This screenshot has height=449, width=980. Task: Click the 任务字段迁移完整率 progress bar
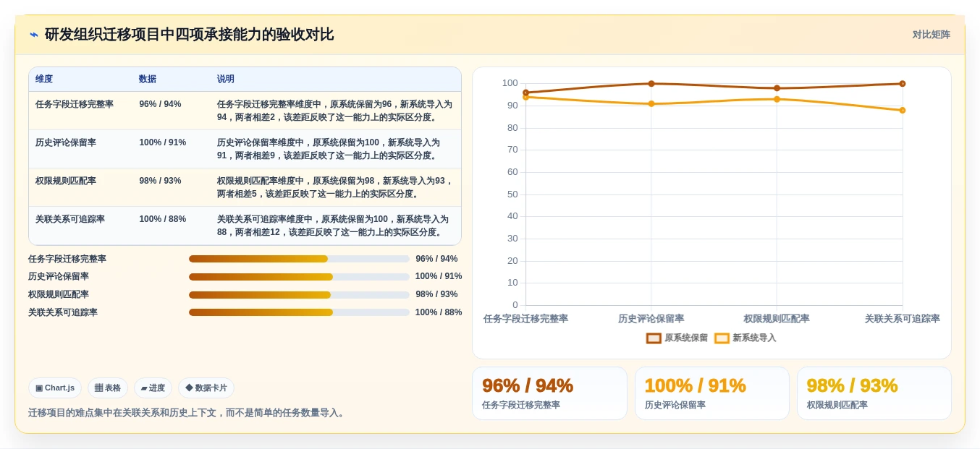tap(299, 259)
